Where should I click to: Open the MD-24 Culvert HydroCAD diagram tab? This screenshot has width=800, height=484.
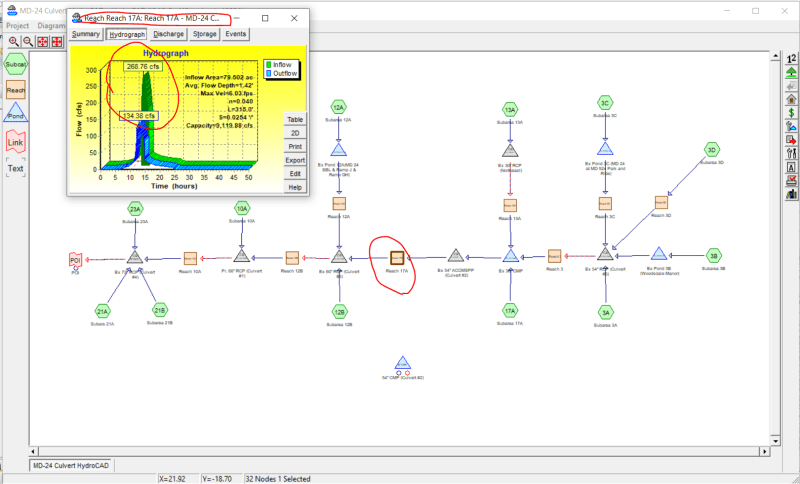pos(71,465)
